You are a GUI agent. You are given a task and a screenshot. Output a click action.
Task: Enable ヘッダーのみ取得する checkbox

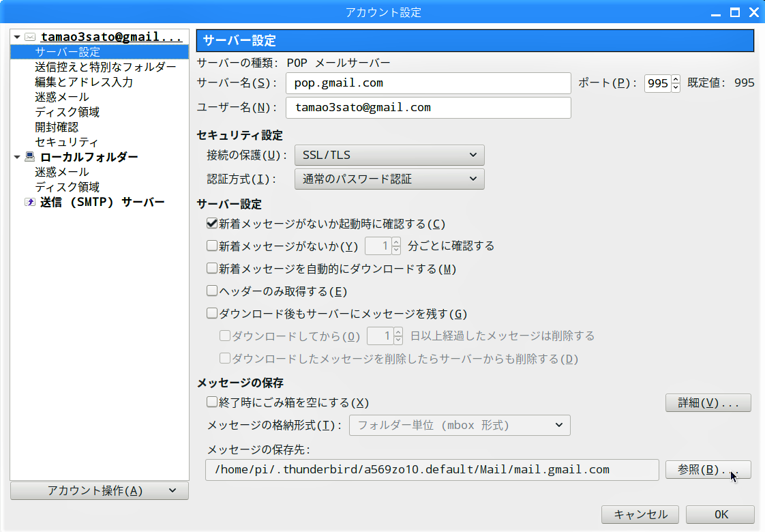(x=212, y=291)
